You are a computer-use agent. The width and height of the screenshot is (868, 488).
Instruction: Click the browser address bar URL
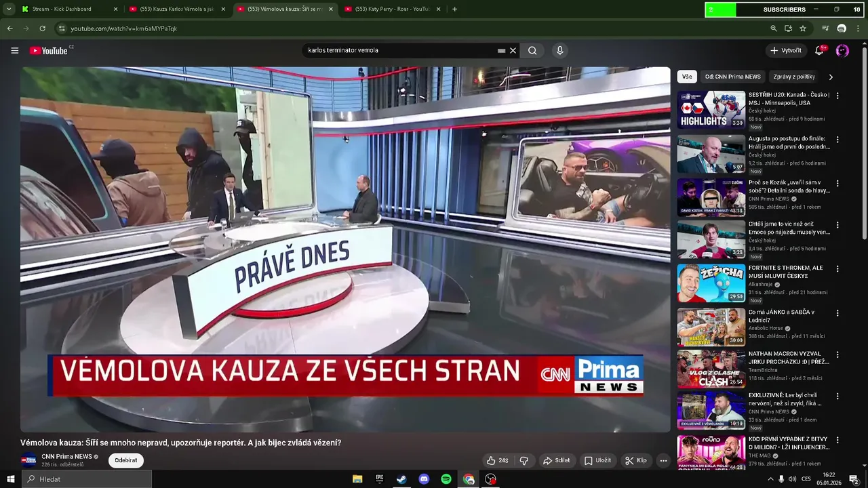(x=123, y=28)
